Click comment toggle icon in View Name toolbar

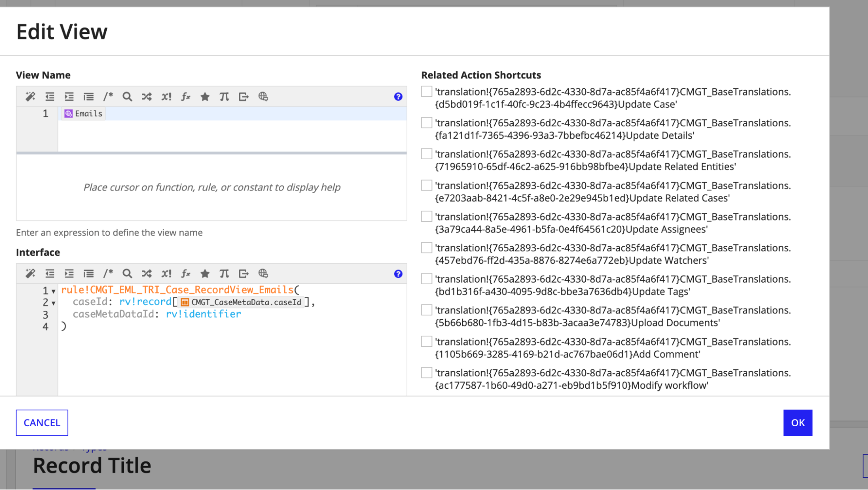click(108, 97)
